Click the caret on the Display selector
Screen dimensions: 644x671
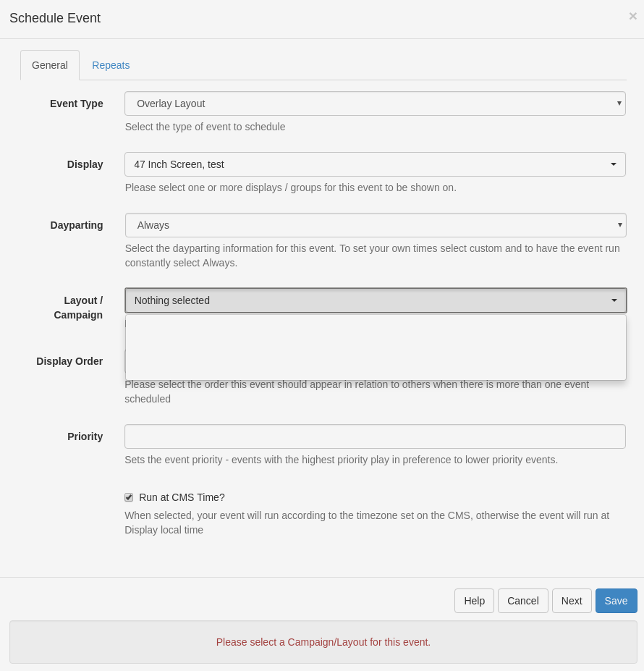(x=613, y=164)
